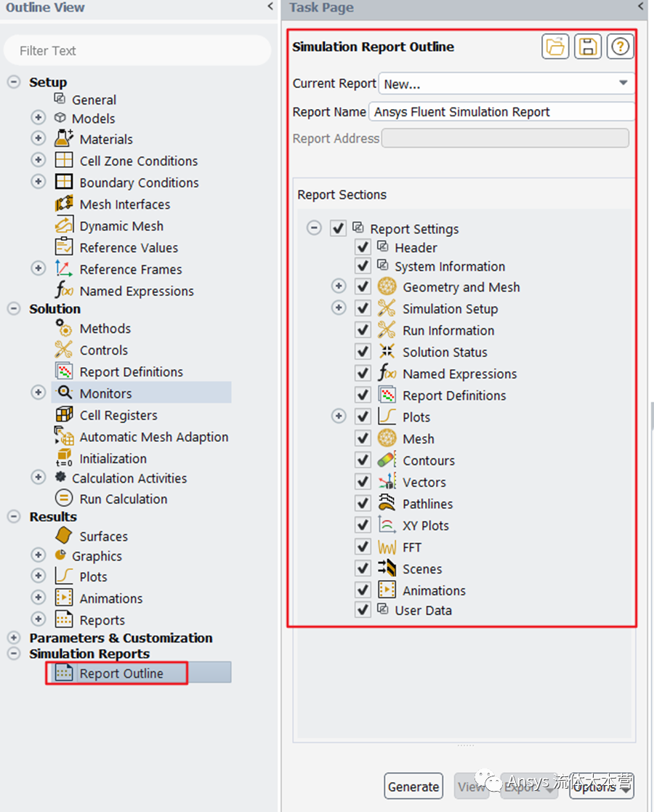This screenshot has height=812, width=654.
Task: Click the Automatic Mesh Adaption icon
Action: coord(64,437)
